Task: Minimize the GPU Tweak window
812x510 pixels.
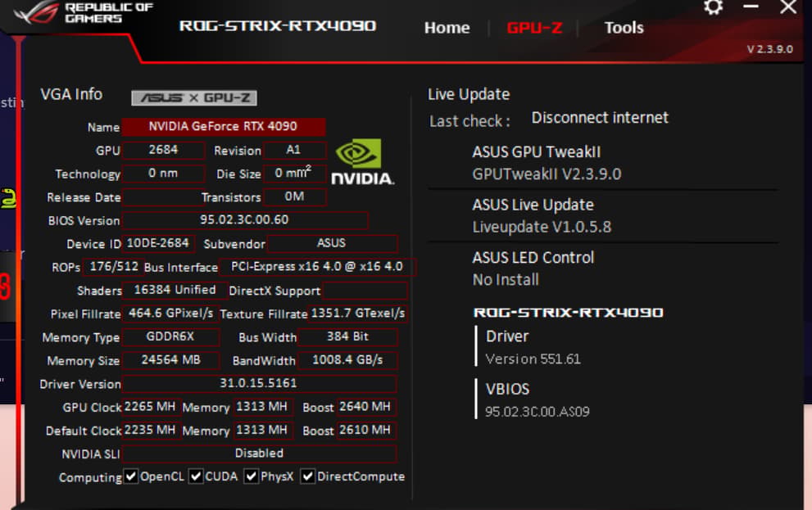Action: 751,7
